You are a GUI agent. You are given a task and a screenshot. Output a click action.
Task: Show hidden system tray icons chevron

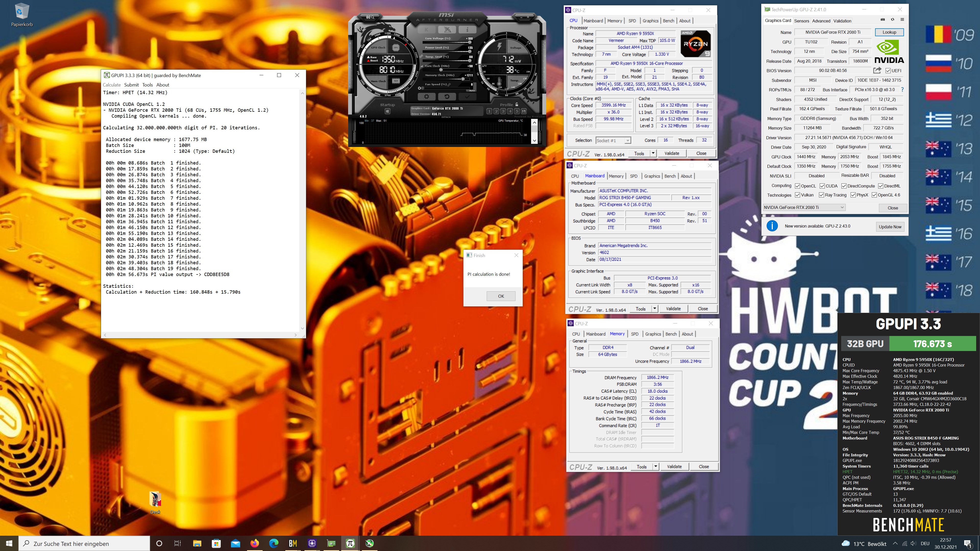895,543
